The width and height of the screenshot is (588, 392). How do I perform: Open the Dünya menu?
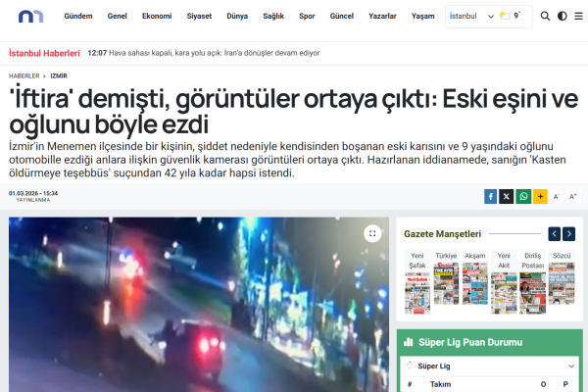pyautogui.click(x=237, y=16)
